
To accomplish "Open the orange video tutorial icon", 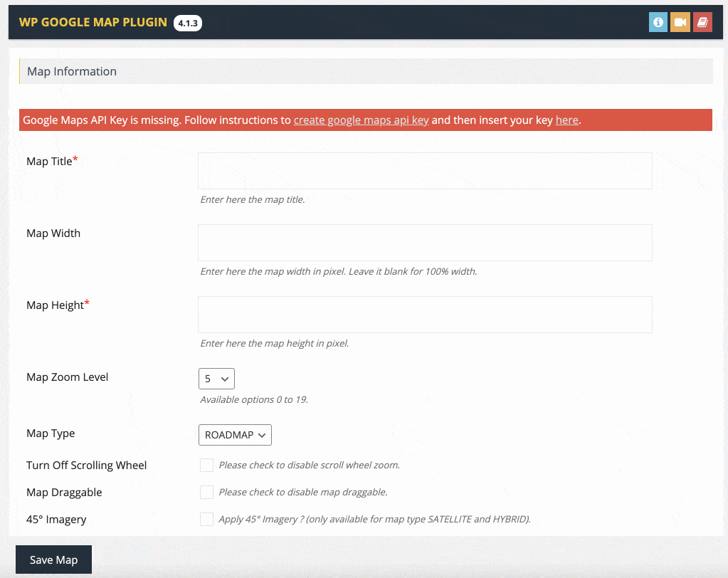I will click(x=680, y=22).
